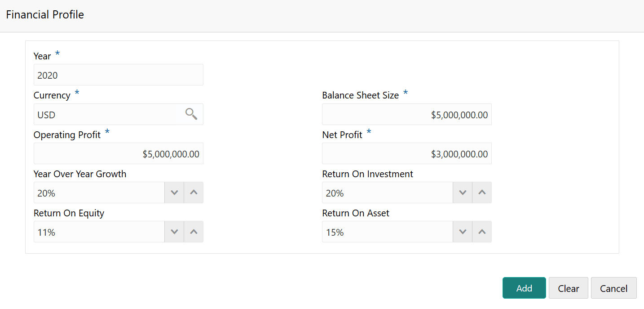The height and width of the screenshot is (309, 644).
Task: Decrease Return On Asset value
Action: (463, 232)
